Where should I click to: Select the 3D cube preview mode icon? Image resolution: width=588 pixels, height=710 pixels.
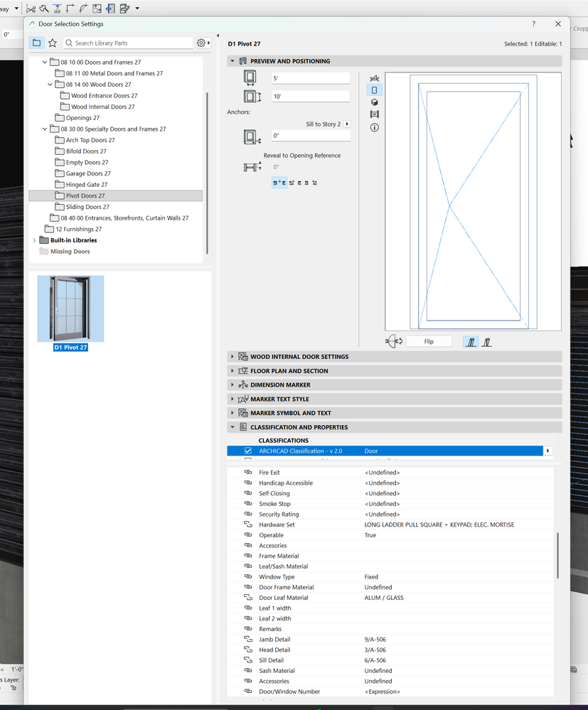click(x=375, y=102)
